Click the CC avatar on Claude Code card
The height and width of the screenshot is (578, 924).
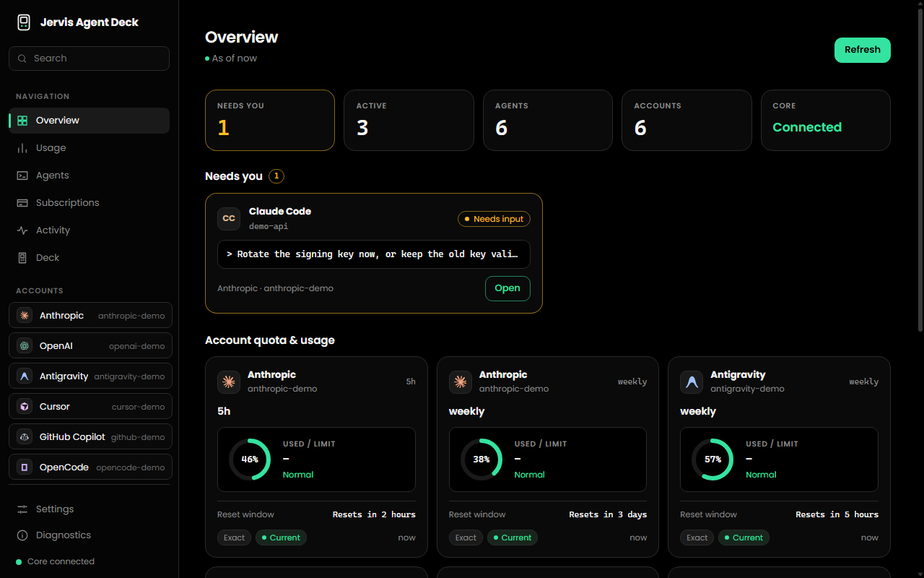tap(229, 219)
